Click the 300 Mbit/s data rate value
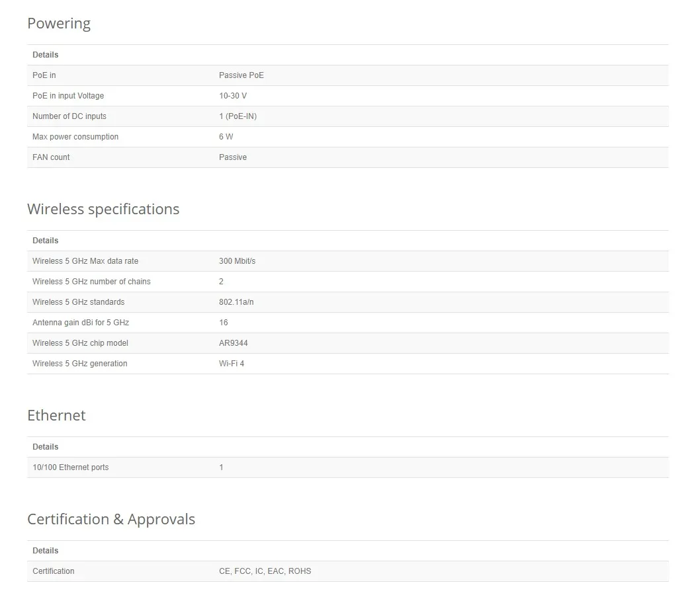Image resolution: width=700 pixels, height=601 pixels. tap(237, 261)
